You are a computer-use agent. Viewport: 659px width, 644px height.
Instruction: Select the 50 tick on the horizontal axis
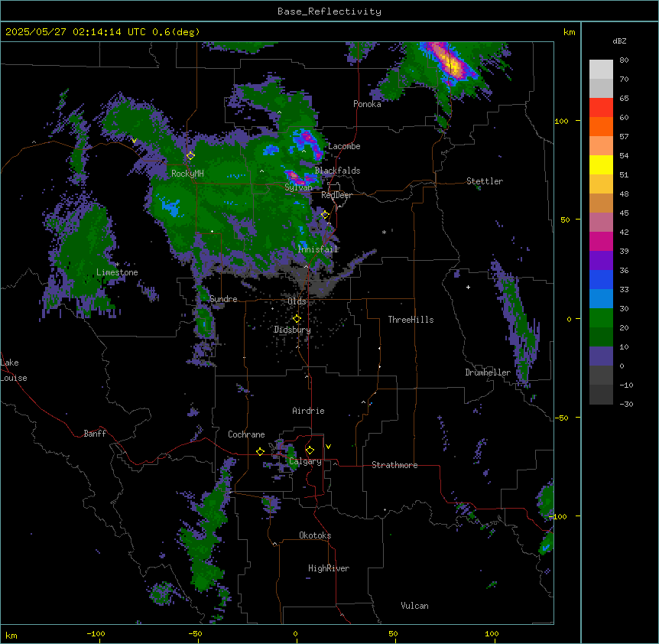click(x=393, y=633)
